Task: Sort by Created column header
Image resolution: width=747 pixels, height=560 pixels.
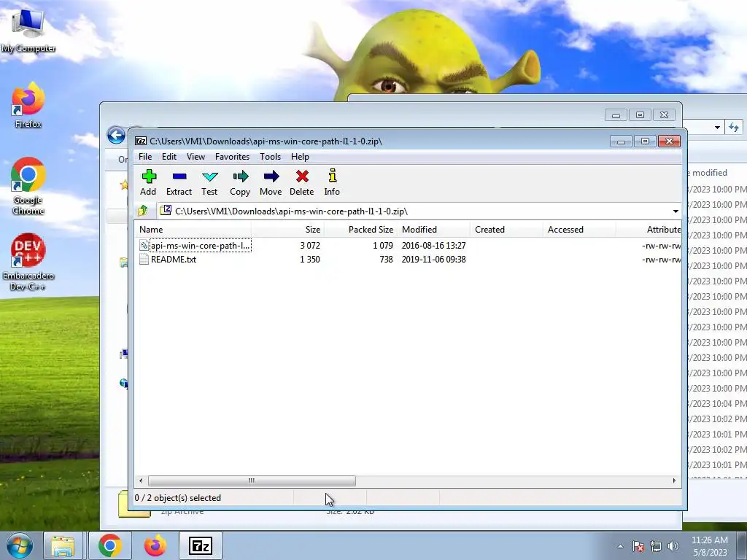Action: (506, 230)
